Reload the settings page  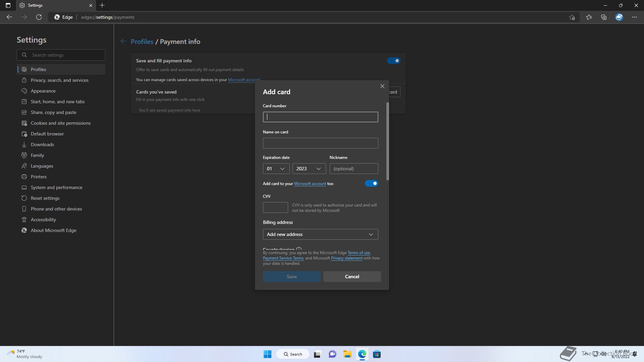(39, 17)
